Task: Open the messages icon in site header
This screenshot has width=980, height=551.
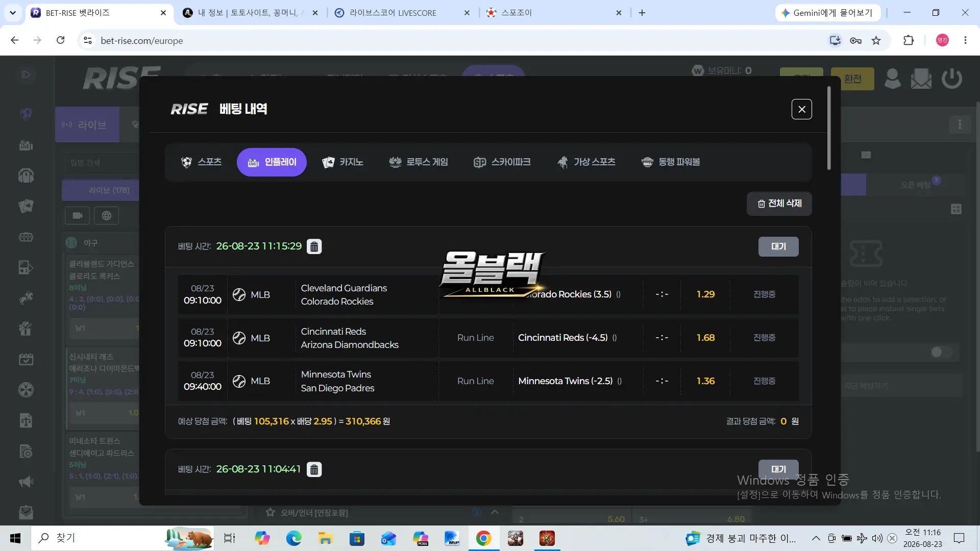Action: click(921, 79)
